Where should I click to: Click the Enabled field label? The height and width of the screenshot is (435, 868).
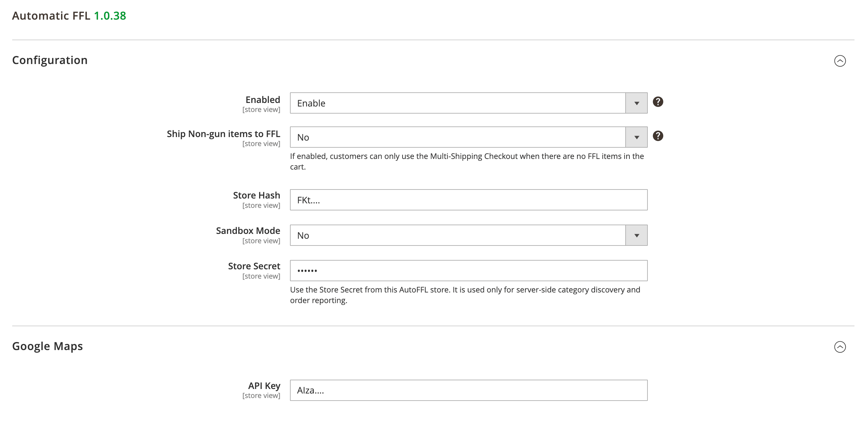click(x=263, y=99)
